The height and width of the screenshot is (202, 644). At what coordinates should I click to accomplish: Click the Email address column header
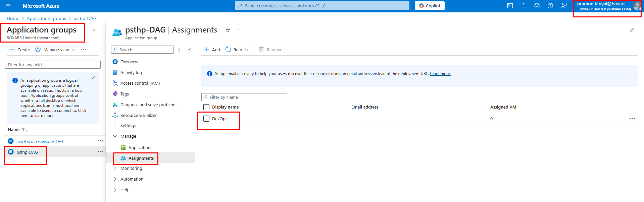(365, 107)
